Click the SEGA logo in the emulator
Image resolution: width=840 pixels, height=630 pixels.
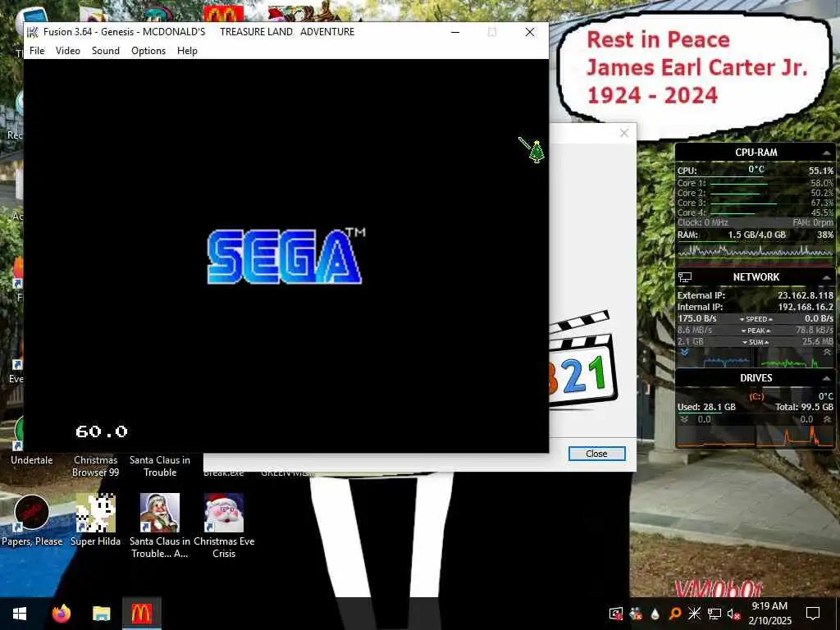click(x=286, y=256)
